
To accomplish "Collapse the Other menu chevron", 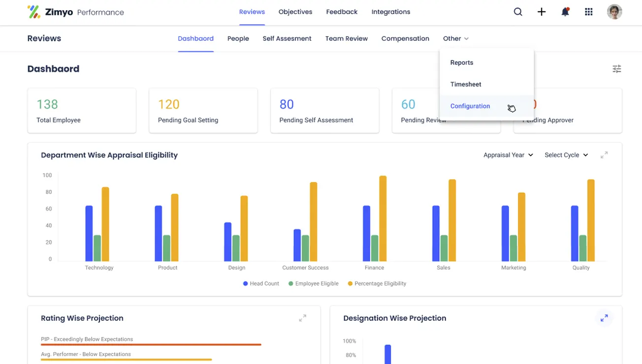I will pyautogui.click(x=467, y=38).
